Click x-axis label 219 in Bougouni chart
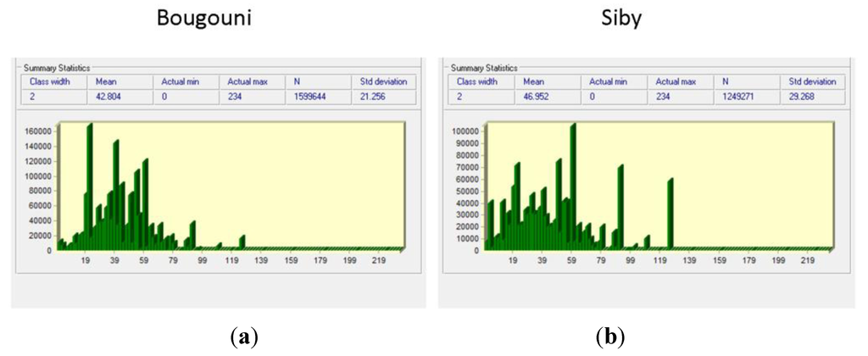Viewport: 868px width, 356px height. (x=379, y=259)
